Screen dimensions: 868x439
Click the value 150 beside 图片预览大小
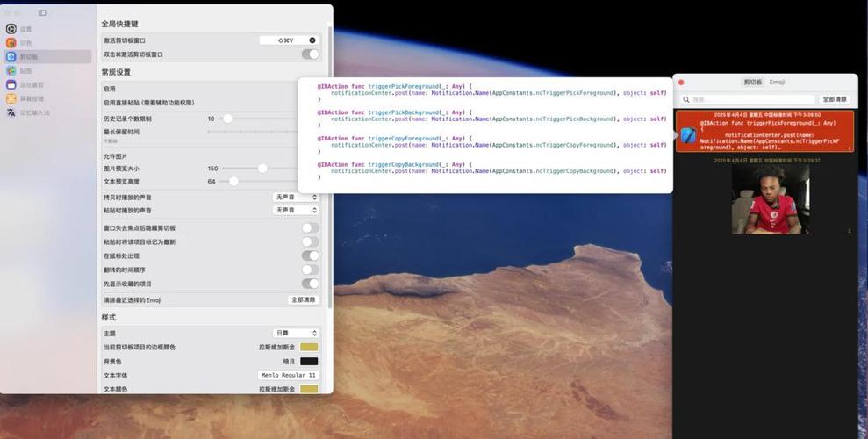[x=212, y=169]
